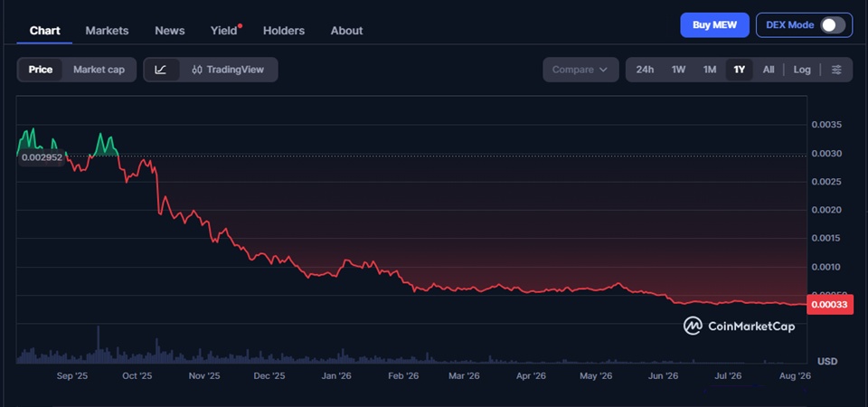
Task: Click the CoinMarketCap logo on chart
Action: coord(739,327)
